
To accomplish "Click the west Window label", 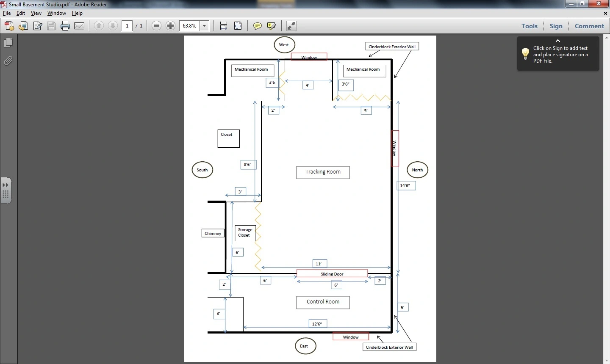I will pyautogui.click(x=309, y=57).
